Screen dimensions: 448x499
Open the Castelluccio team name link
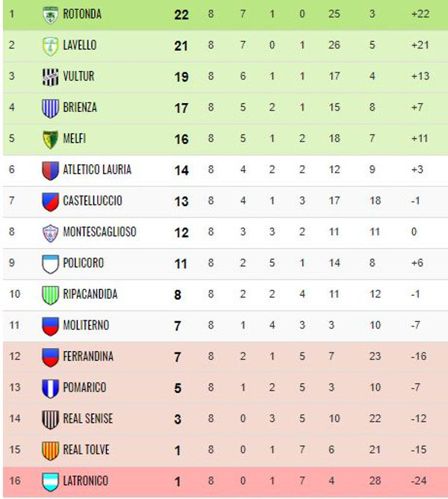pyautogui.click(x=93, y=200)
